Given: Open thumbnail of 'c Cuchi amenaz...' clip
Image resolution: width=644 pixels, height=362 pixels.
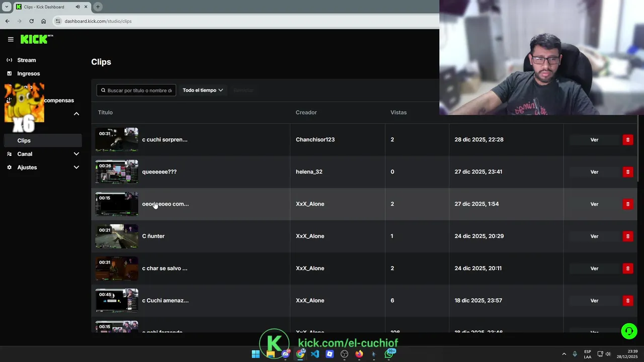Looking at the screenshot, I should click(x=117, y=301).
